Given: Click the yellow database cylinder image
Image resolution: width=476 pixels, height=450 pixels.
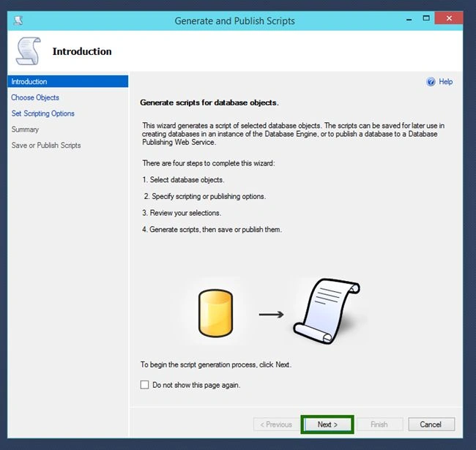Looking at the screenshot, I should (215, 313).
